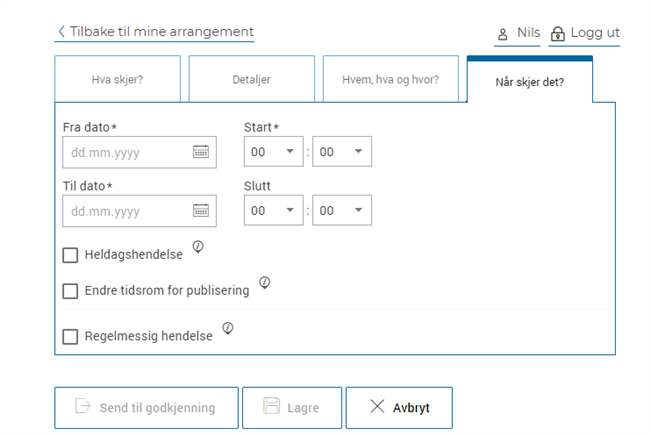Expand the Start minutes dropdown
This screenshot has height=435, width=650.
click(x=341, y=152)
